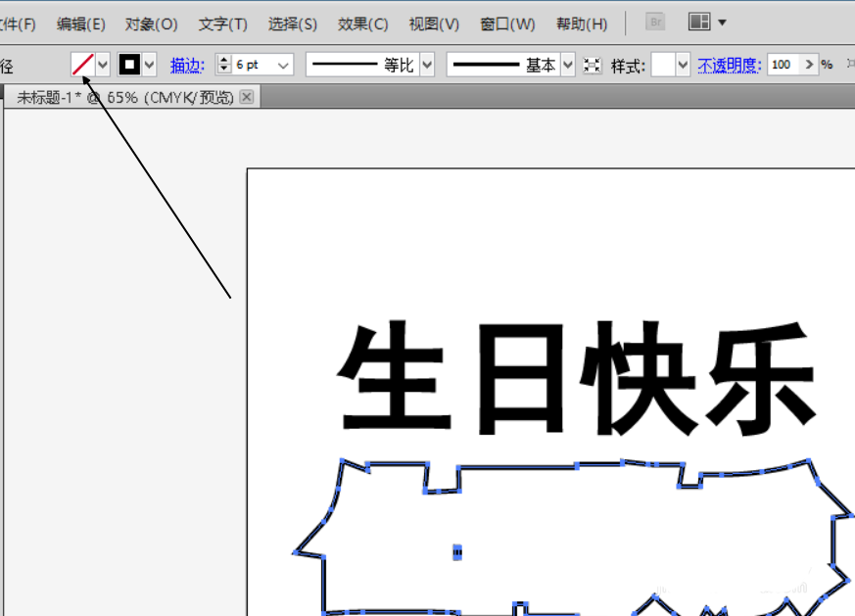Open the 选择(S) menu
Image resolution: width=855 pixels, height=616 pixels.
[x=292, y=24]
